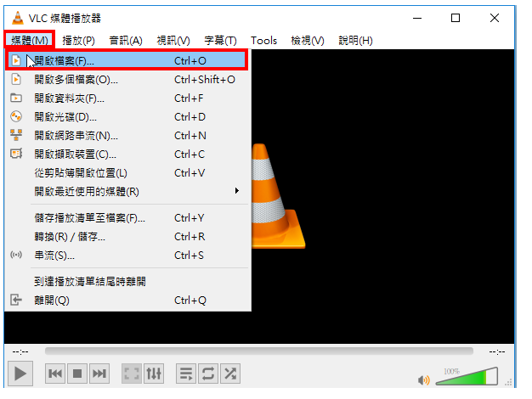
Task: Open the 檢視(V) menu
Action: tap(308, 41)
